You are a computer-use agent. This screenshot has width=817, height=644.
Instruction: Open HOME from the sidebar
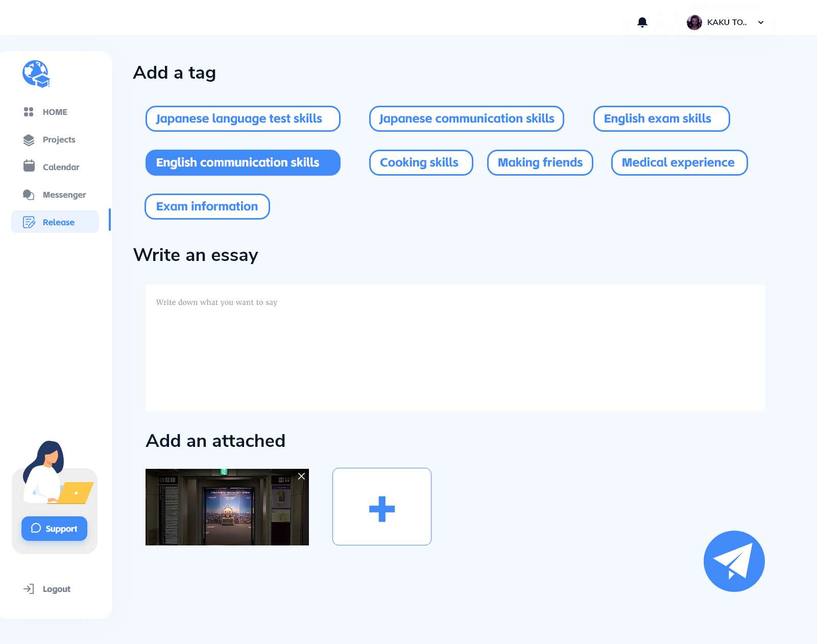click(x=55, y=112)
